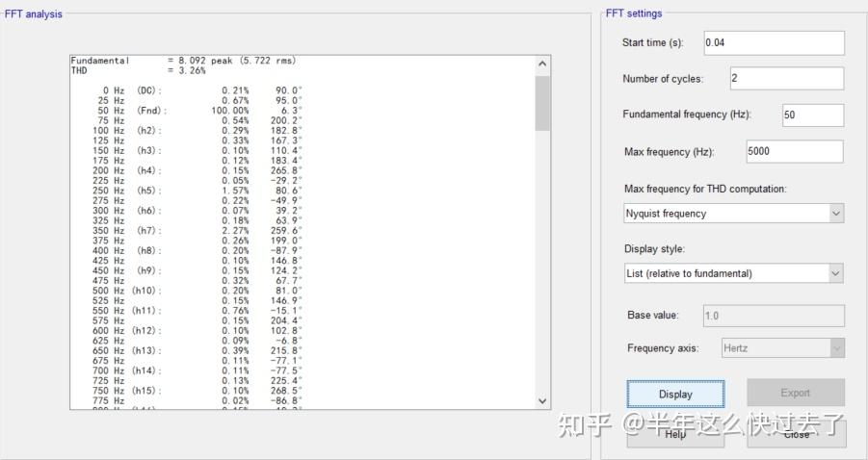
Task: Click the Help button
Action: pos(675,435)
